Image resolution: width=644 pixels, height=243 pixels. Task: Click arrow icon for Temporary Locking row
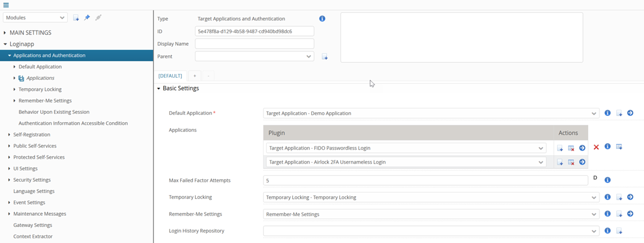coord(630,197)
